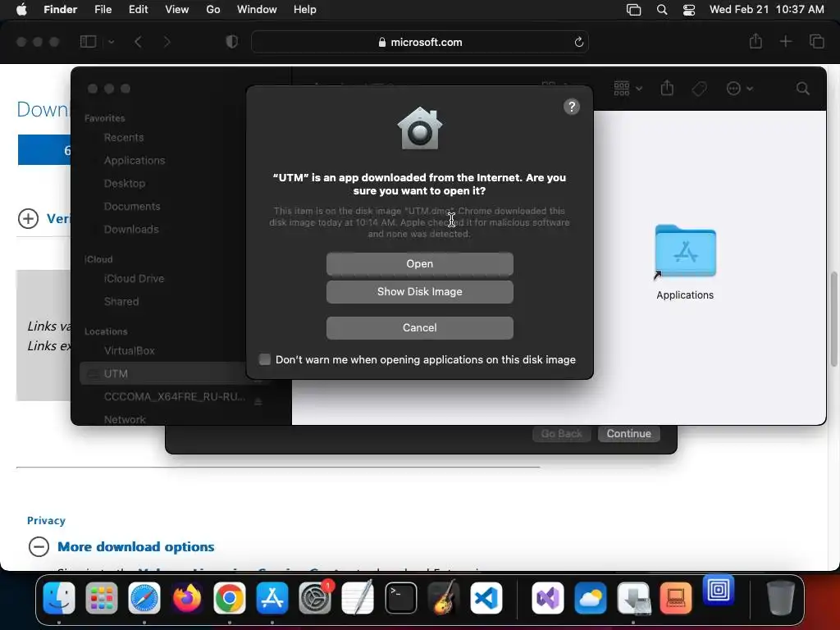Eject the CCCOMA_X64FRE_RU-RU volume
This screenshot has height=630, width=840.
(258, 402)
